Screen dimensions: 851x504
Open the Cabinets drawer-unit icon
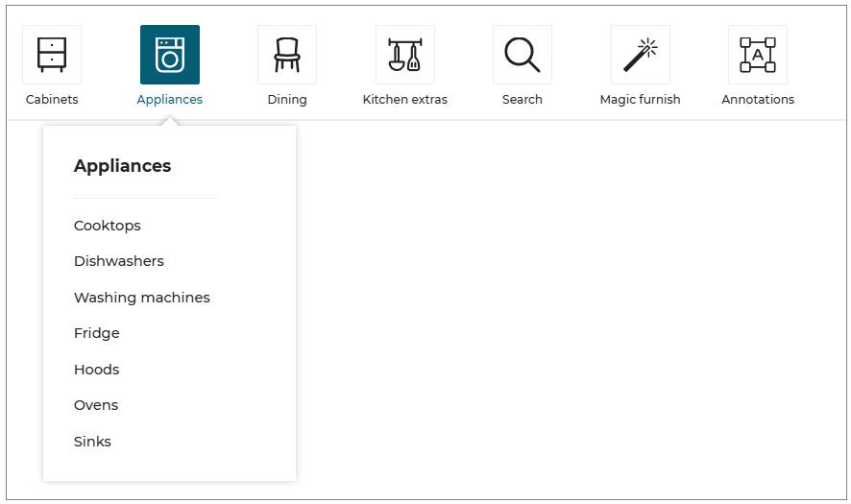click(x=52, y=55)
